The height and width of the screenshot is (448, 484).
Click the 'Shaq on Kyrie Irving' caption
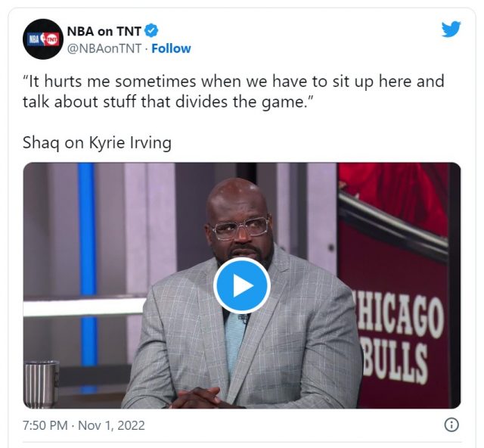[x=97, y=142]
